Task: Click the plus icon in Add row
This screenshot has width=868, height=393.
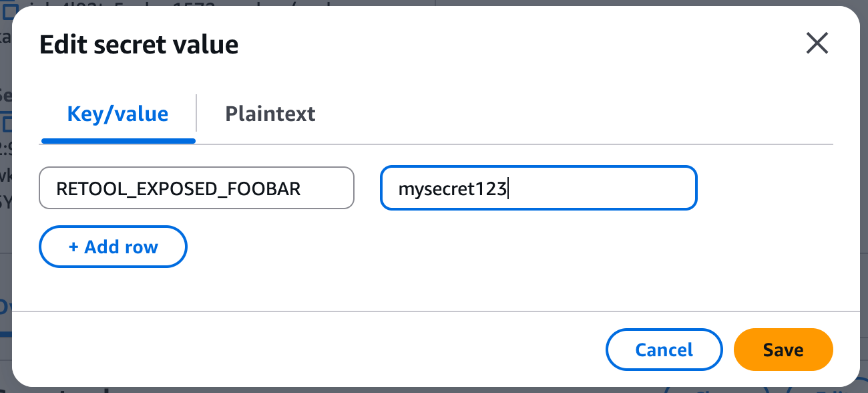Action: click(73, 247)
